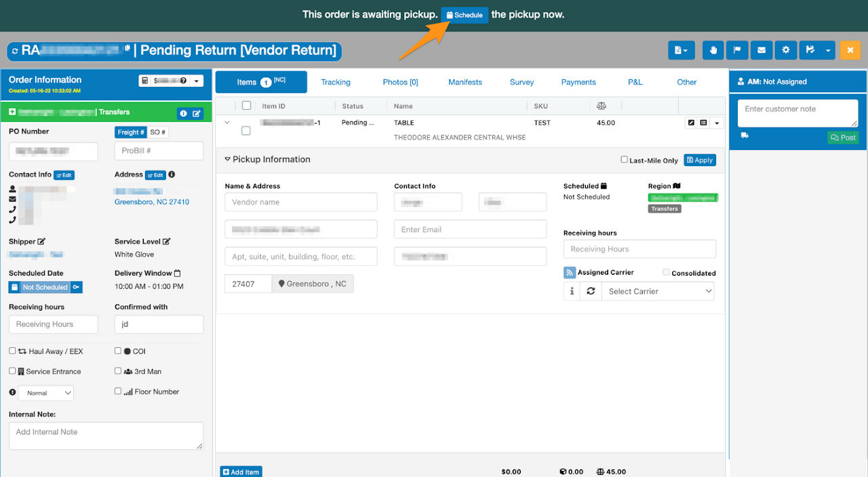Screen dimensions: 868x477
Task: Click the edit icon beside Shipper
Action: pos(41,242)
